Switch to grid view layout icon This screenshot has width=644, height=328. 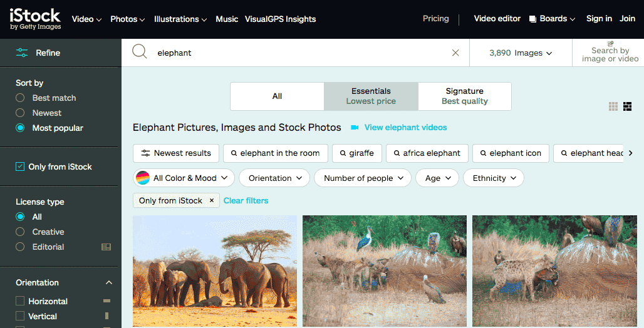[x=613, y=106]
